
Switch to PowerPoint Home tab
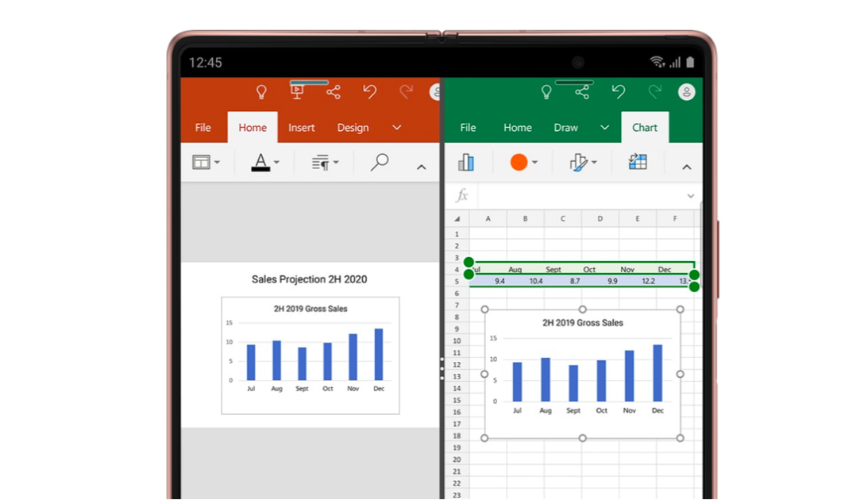[x=253, y=128]
